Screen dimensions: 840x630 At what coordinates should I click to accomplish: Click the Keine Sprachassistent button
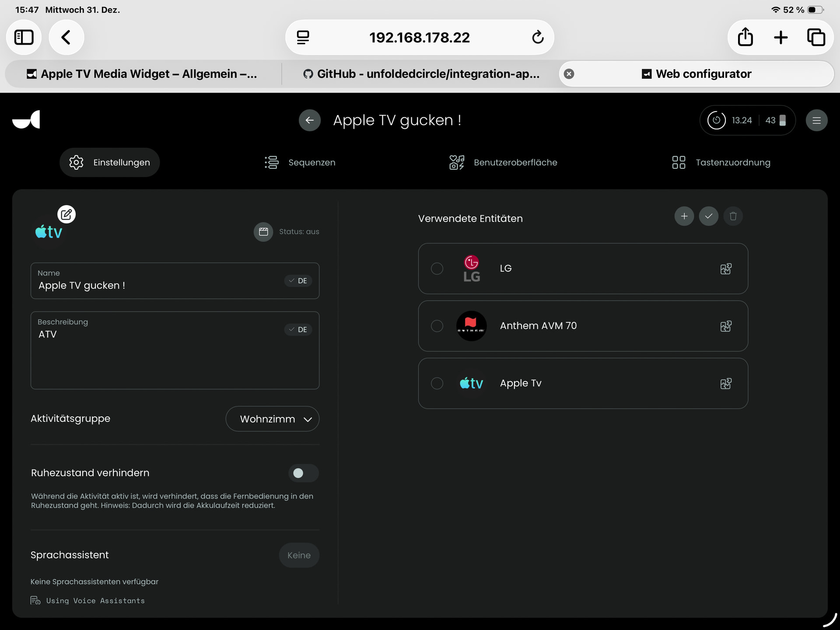point(299,555)
